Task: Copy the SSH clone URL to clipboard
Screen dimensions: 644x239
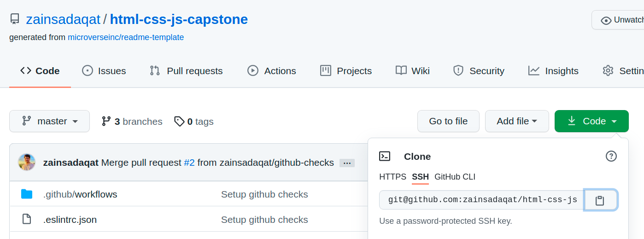Action: click(600, 200)
